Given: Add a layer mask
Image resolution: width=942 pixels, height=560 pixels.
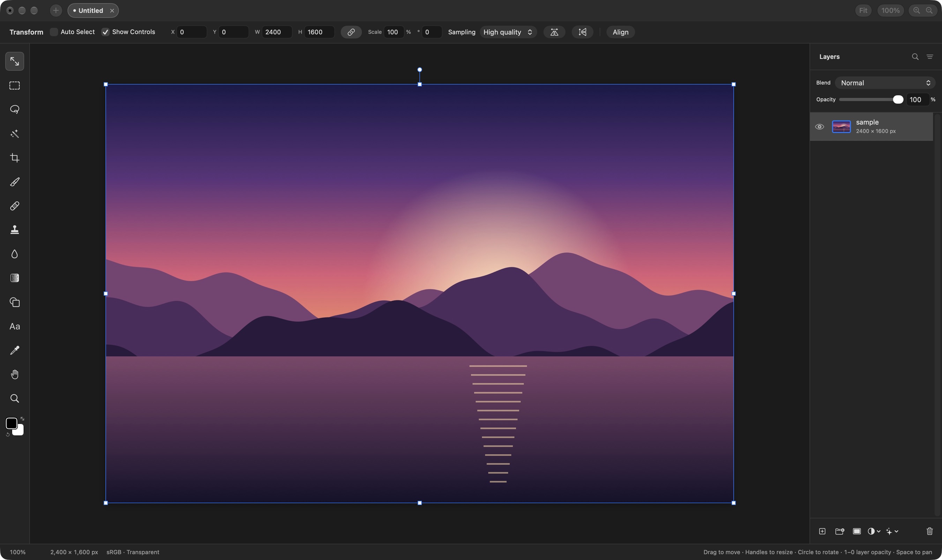Looking at the screenshot, I should (x=857, y=531).
